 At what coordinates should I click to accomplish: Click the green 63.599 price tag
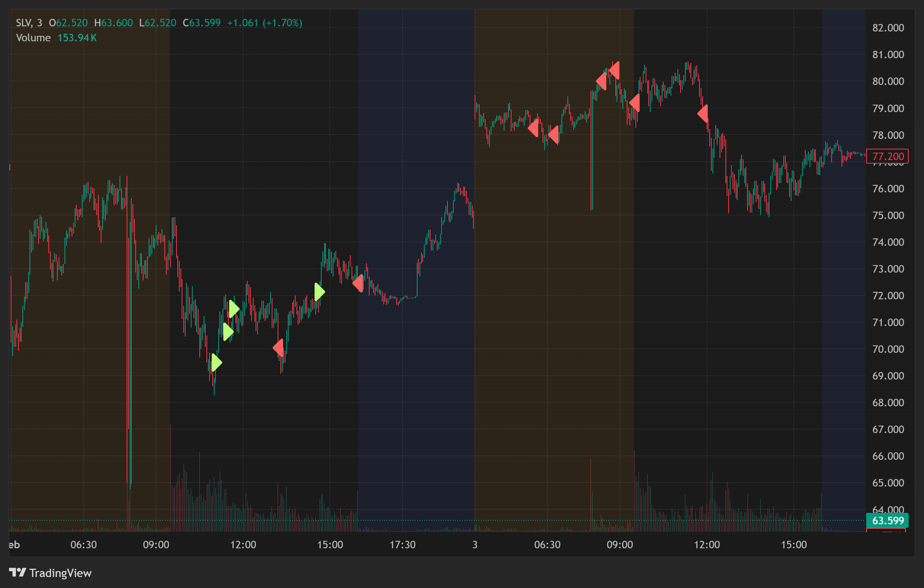[x=887, y=520]
